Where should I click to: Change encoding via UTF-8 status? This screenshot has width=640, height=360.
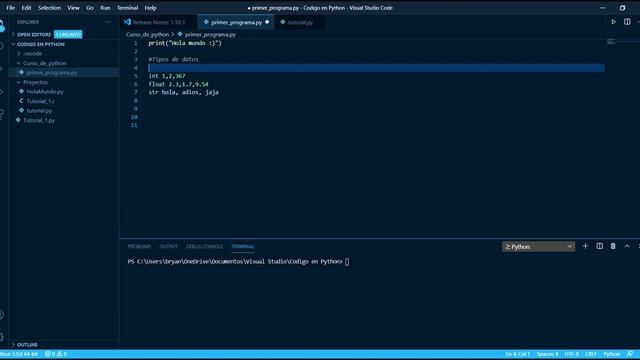571,354
